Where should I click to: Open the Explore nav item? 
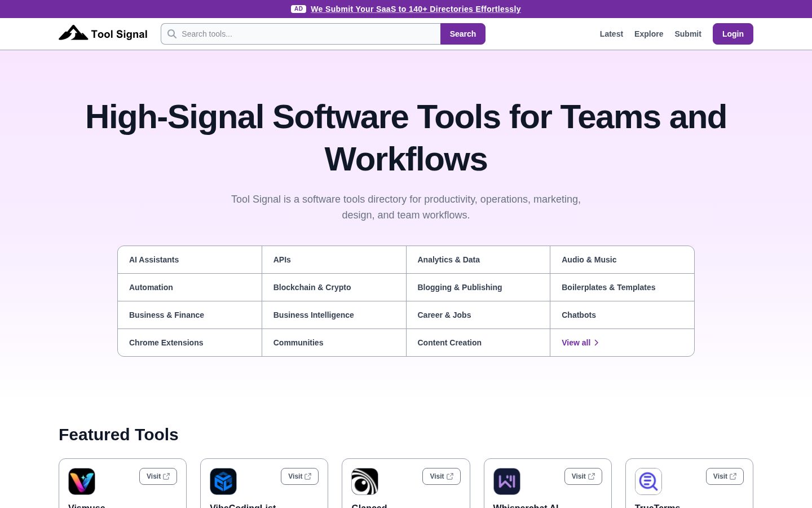[x=648, y=34]
